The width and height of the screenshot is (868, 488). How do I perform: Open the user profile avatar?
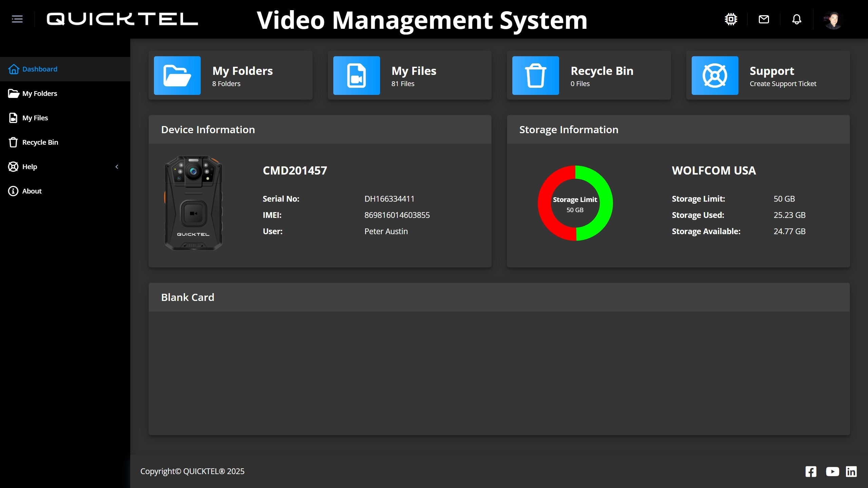click(833, 20)
